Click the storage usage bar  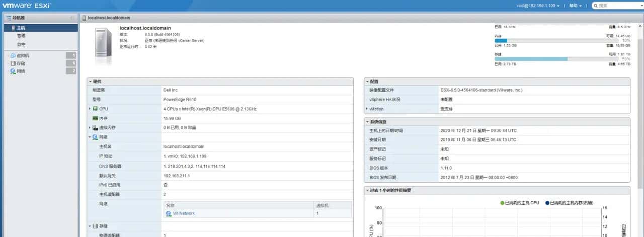[x=555, y=59]
